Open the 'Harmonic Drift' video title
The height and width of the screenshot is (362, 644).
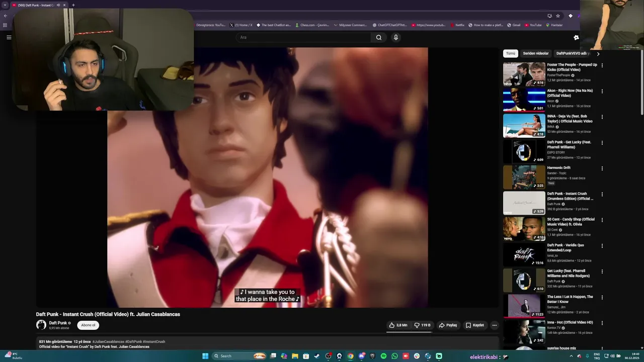[x=559, y=168]
